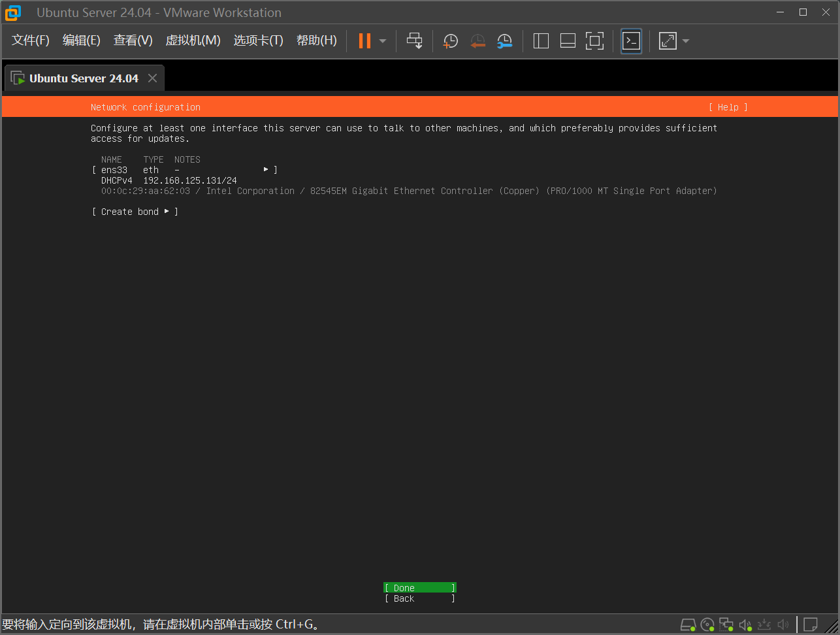Click the USB device download-arrows status icon
Image resolution: width=840 pixels, height=635 pixels.
click(x=764, y=625)
